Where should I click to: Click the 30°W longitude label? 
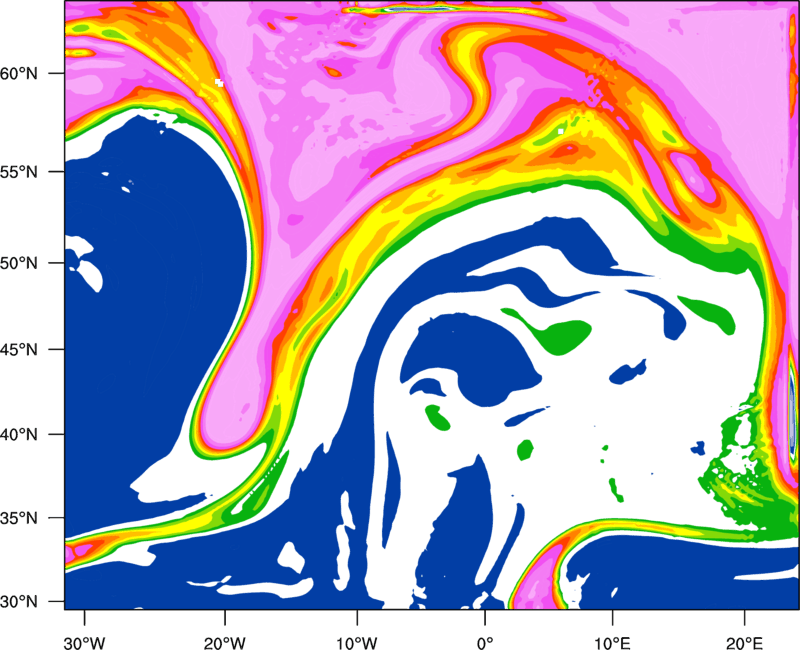pyautogui.click(x=85, y=643)
